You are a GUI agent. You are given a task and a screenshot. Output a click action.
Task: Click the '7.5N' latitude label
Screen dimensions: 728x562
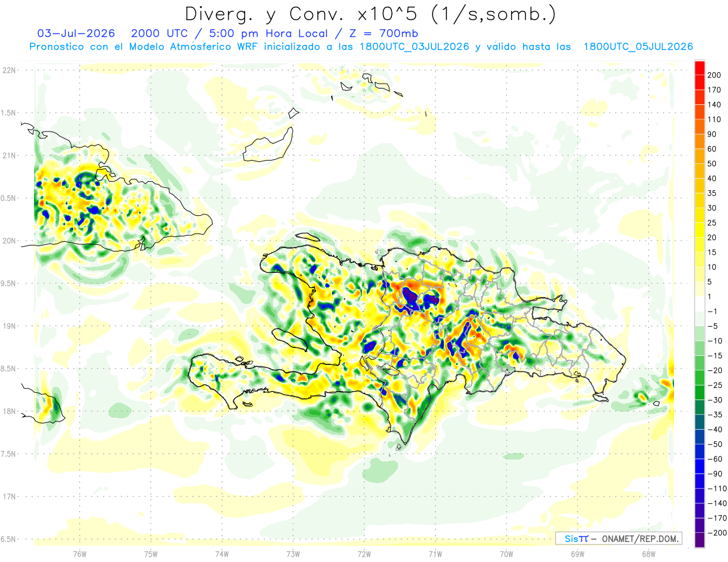click(8, 453)
